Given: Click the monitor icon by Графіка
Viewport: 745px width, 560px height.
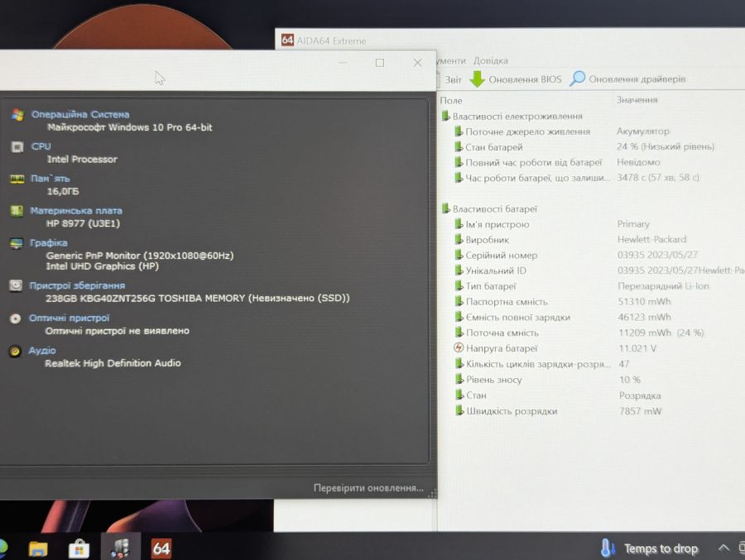Looking at the screenshot, I should pyautogui.click(x=17, y=243).
